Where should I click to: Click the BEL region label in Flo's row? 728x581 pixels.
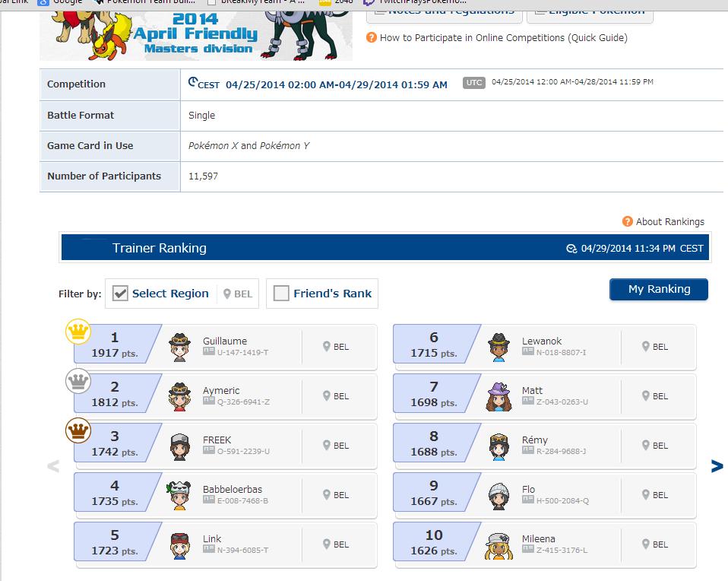point(660,495)
